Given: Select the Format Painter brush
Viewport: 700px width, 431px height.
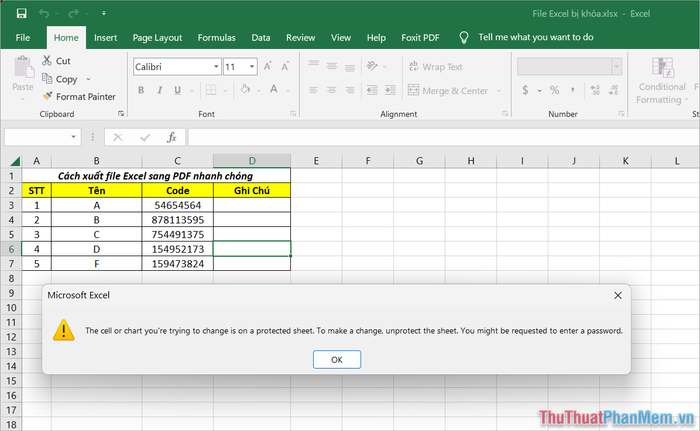Looking at the screenshot, I should click(79, 96).
